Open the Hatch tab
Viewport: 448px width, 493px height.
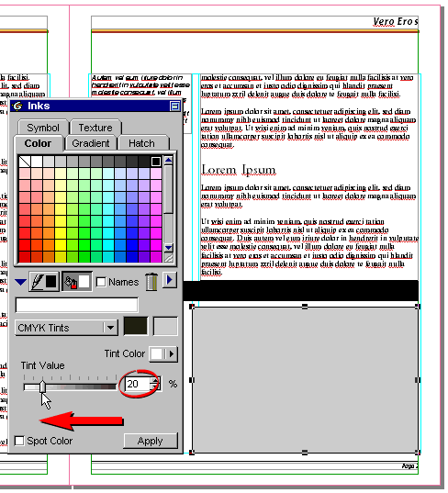click(141, 143)
